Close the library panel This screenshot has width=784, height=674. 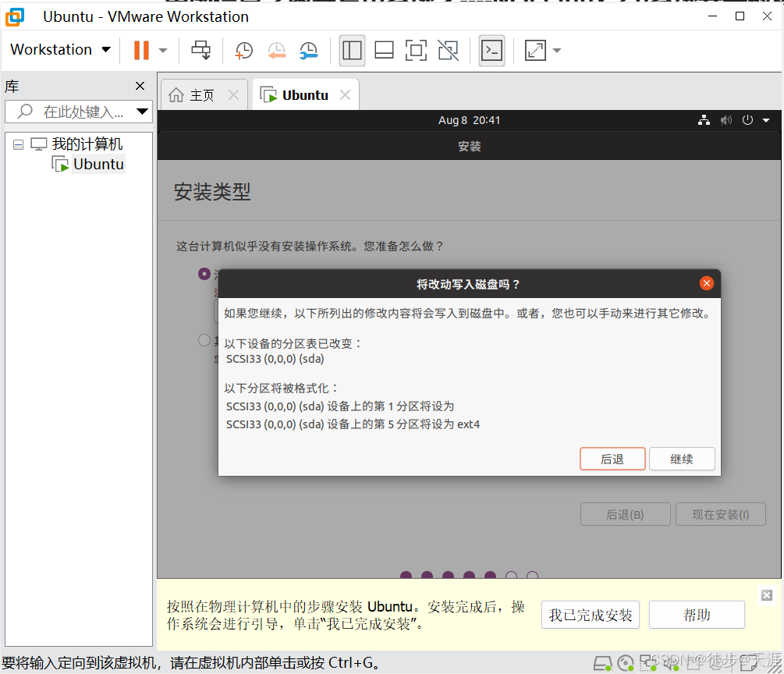(x=140, y=86)
